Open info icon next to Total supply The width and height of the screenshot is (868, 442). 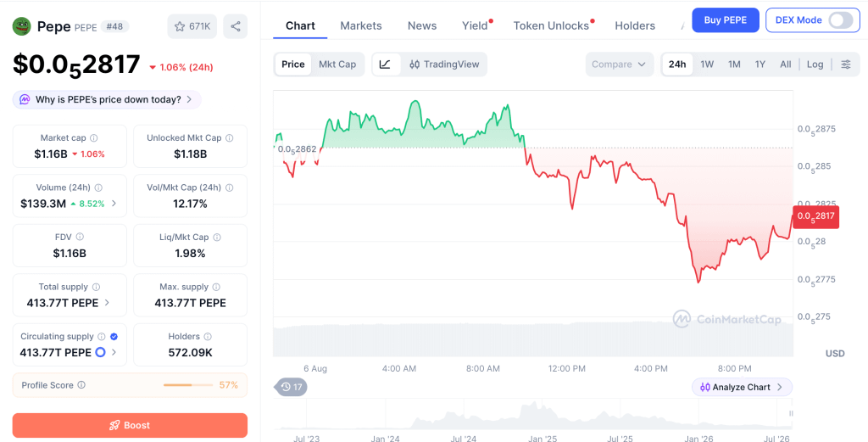pyautogui.click(x=97, y=287)
